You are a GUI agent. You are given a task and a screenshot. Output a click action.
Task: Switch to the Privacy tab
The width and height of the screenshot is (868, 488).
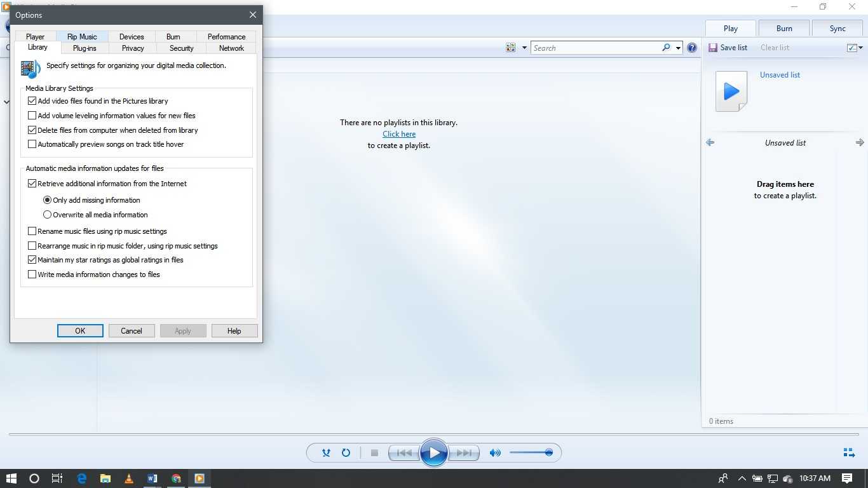click(133, 48)
